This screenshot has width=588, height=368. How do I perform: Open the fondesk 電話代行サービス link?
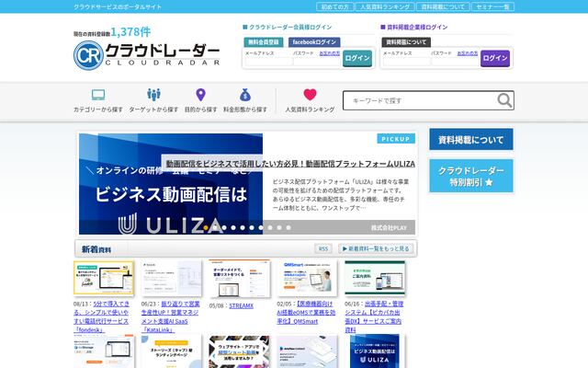(101, 316)
